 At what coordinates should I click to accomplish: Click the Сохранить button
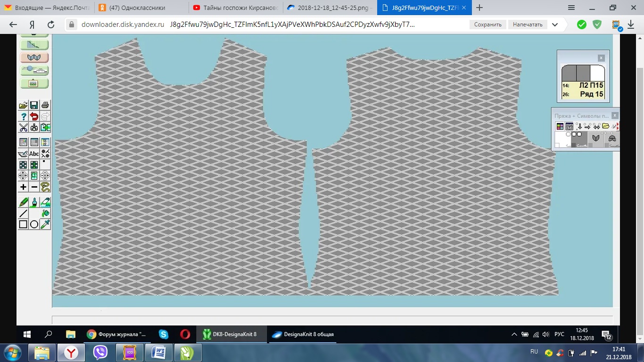coord(487,25)
